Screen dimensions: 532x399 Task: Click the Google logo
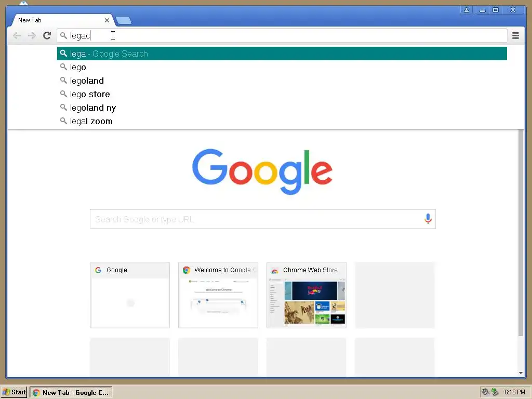262,171
